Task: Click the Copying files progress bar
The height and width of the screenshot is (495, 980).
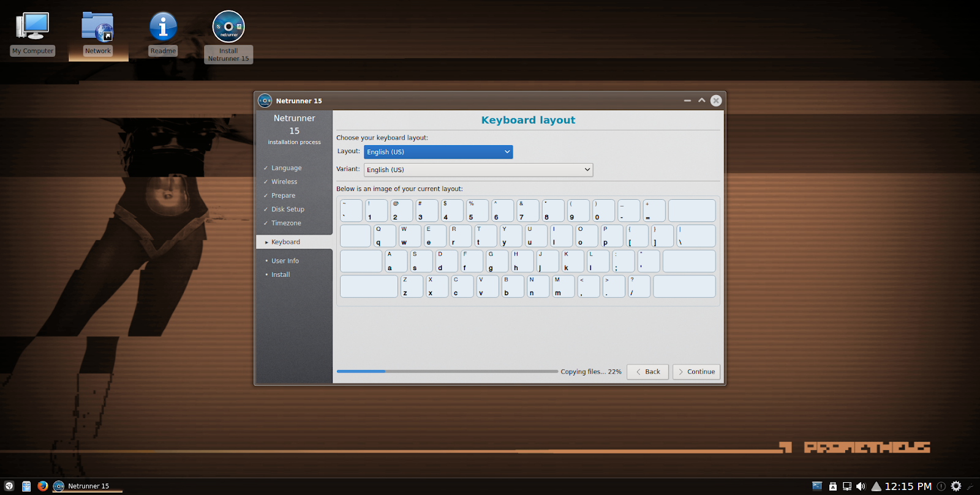Action: point(447,371)
